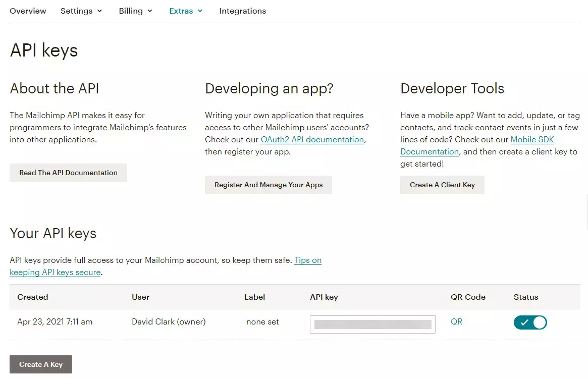Click the QR Code column header
The image size is (588, 379).
point(468,297)
